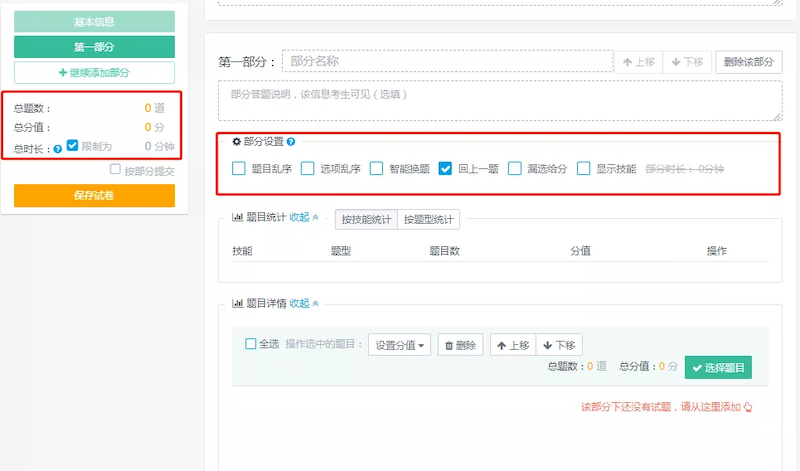Screen dimensions: 800x471
Task: Open the 基本信息 sidebar tab
Action: point(94,22)
